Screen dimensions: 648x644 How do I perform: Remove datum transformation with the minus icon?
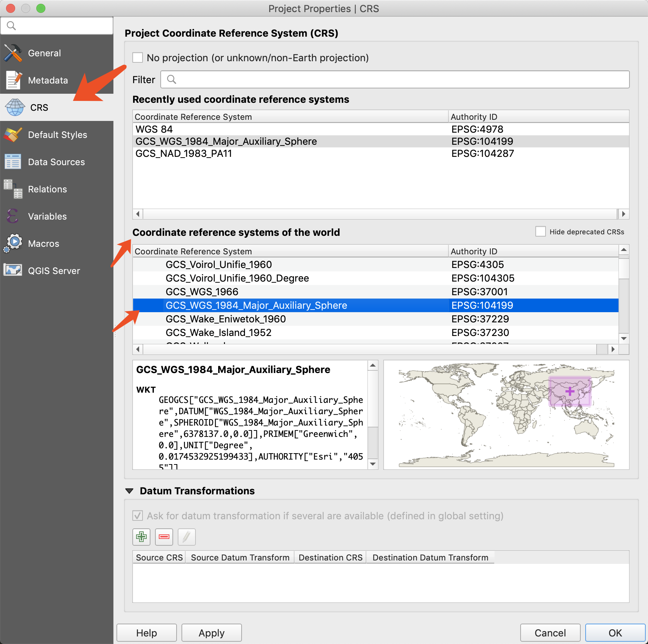point(164,537)
